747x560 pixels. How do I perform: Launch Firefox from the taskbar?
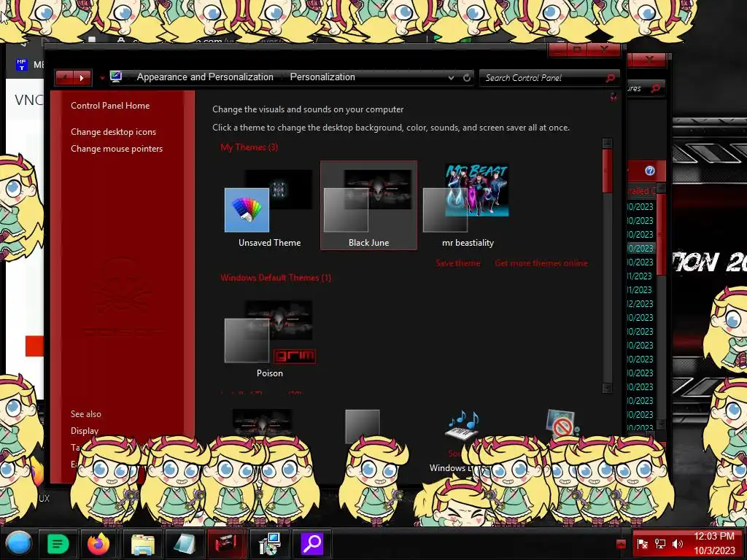coord(98,543)
